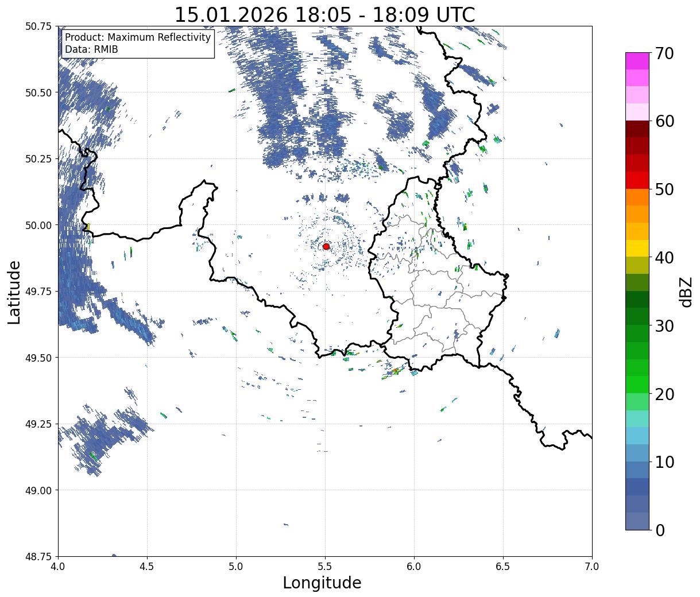Pick the light green colorbar segment at 20
This screenshot has height=597, width=700.
pyautogui.click(x=637, y=401)
